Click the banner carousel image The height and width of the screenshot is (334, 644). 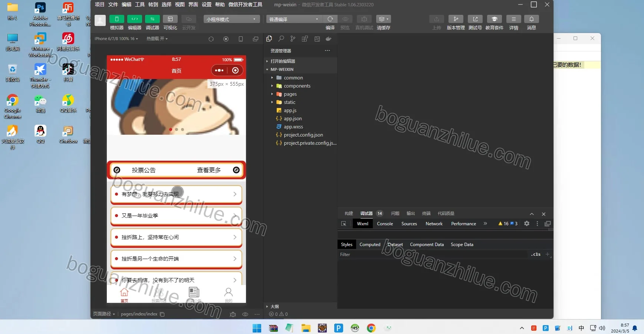[176, 107]
